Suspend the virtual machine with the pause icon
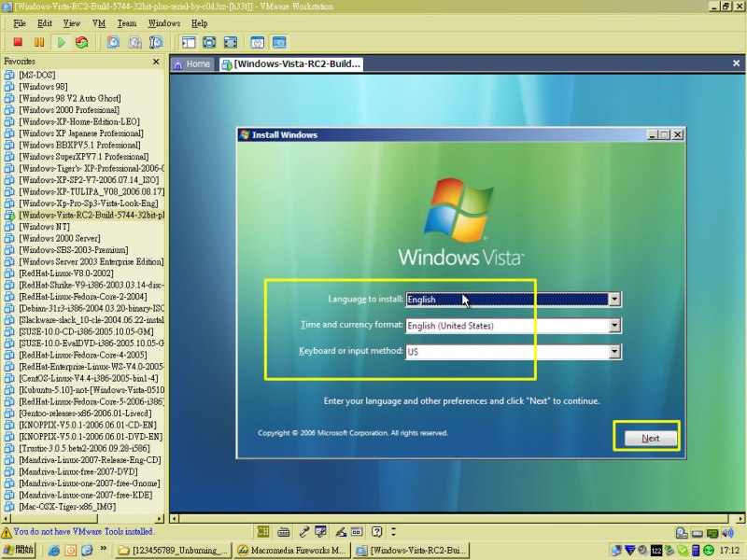Image resolution: width=747 pixels, height=560 pixels. [39, 42]
